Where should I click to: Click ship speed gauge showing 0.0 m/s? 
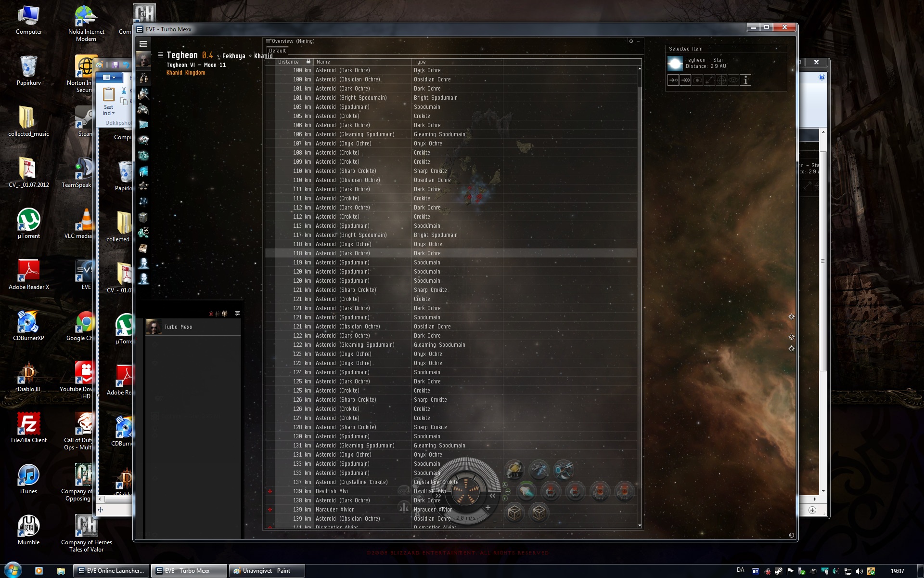(465, 518)
